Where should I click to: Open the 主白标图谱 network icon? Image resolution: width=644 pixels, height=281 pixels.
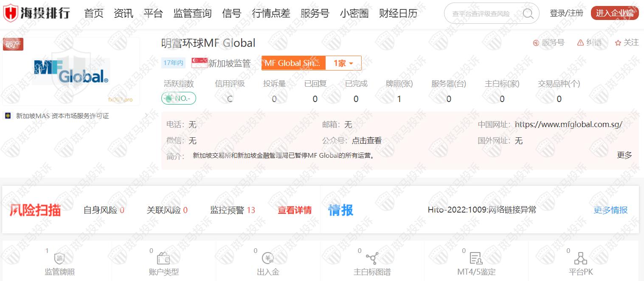click(372, 258)
